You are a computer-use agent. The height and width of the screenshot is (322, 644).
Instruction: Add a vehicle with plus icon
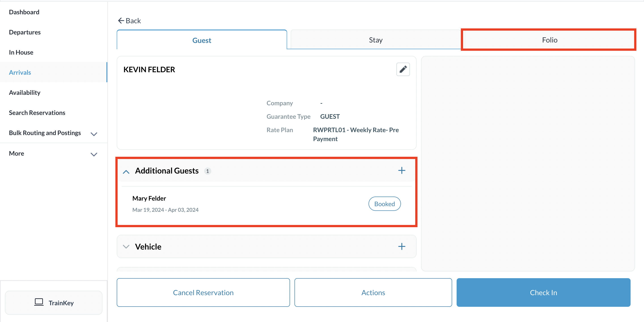tap(402, 246)
